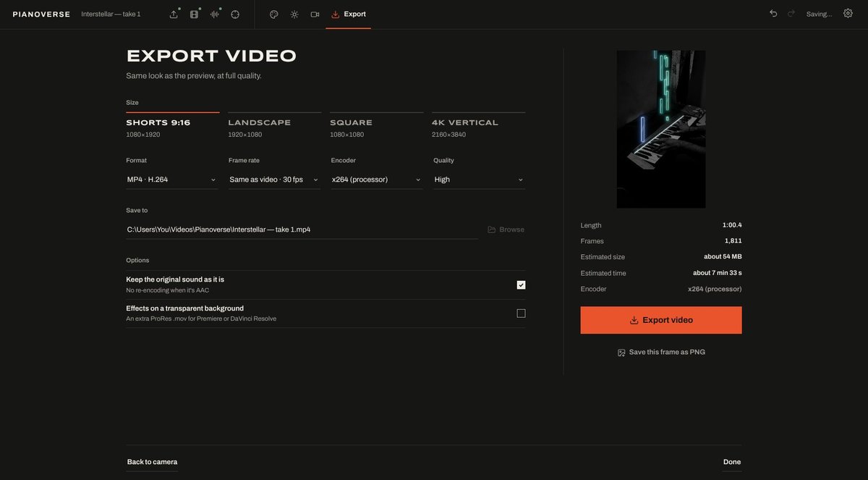Click the Length value 1:00.4

[732, 225]
